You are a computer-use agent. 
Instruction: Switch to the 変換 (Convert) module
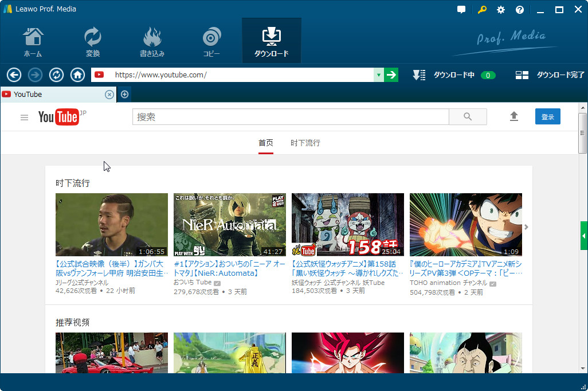[93, 42]
